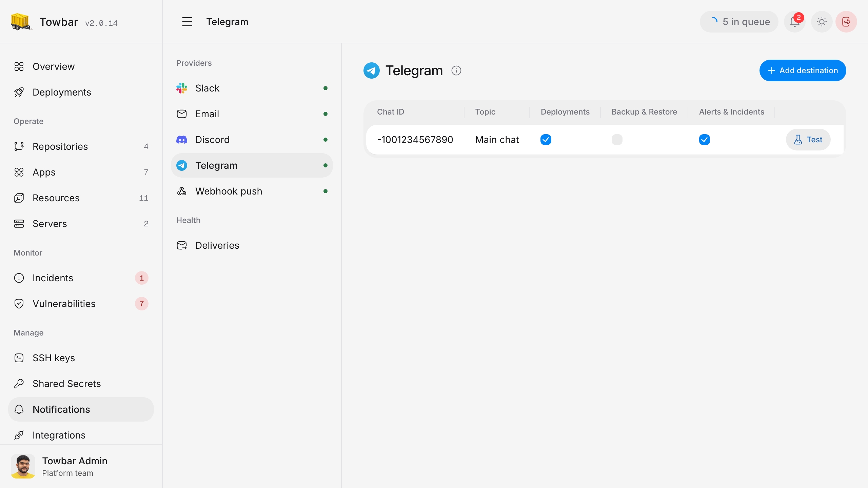
Task: Open Towbar Admin profile
Action: coord(81,466)
